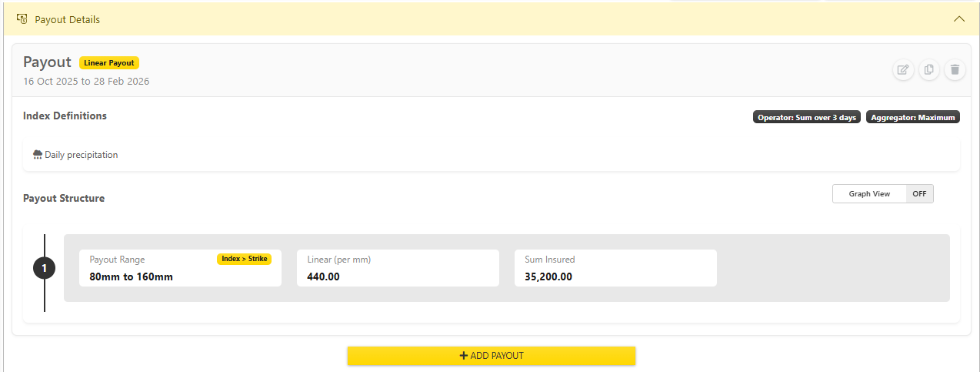The image size is (980, 372).
Task: Delete the payout using trash icon
Action: [x=955, y=70]
